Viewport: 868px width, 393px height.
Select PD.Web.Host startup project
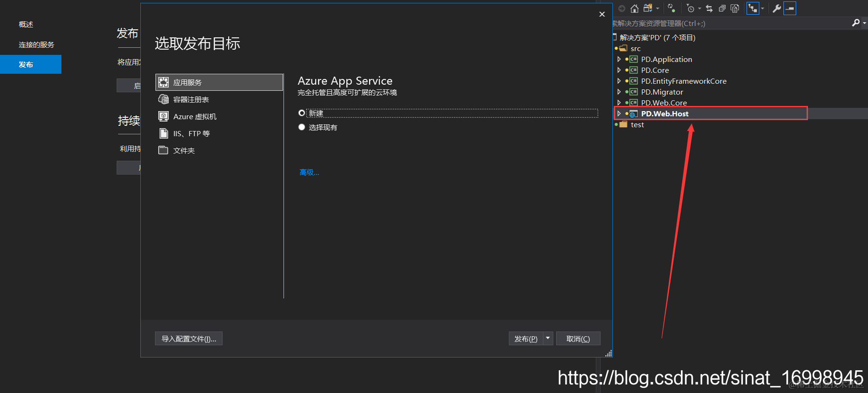tap(664, 114)
